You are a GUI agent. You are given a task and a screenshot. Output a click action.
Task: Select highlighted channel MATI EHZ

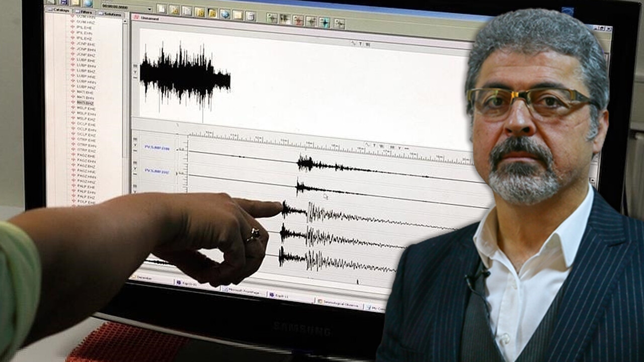click(x=86, y=103)
